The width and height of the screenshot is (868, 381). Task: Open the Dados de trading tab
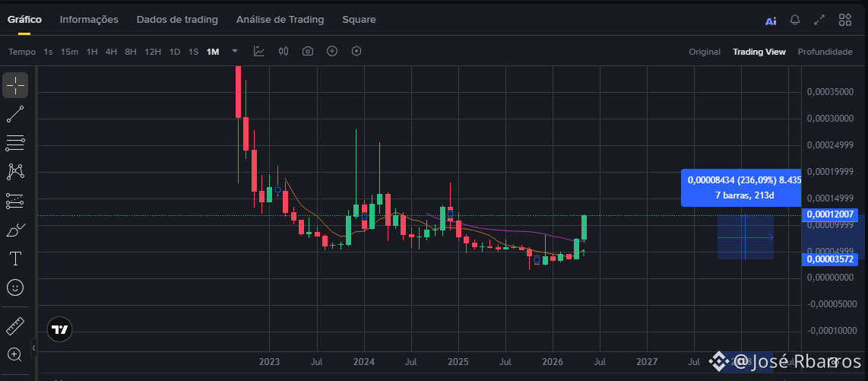pyautogui.click(x=177, y=19)
